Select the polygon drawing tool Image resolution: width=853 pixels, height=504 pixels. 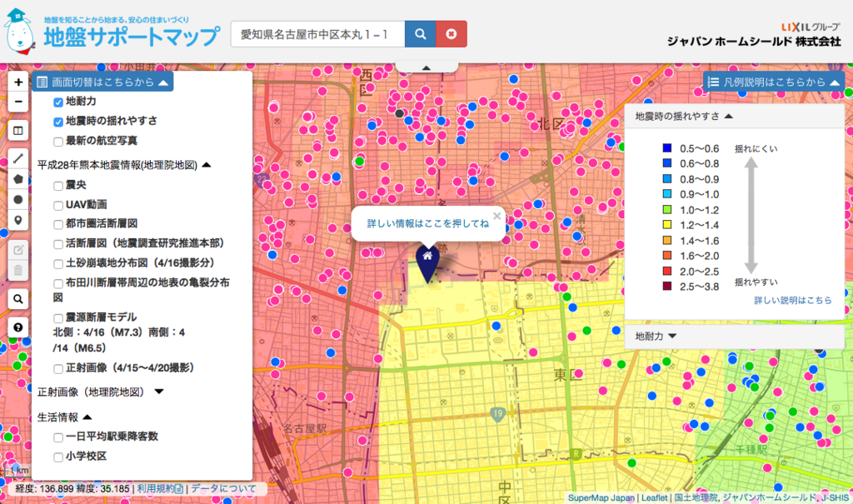(18, 179)
